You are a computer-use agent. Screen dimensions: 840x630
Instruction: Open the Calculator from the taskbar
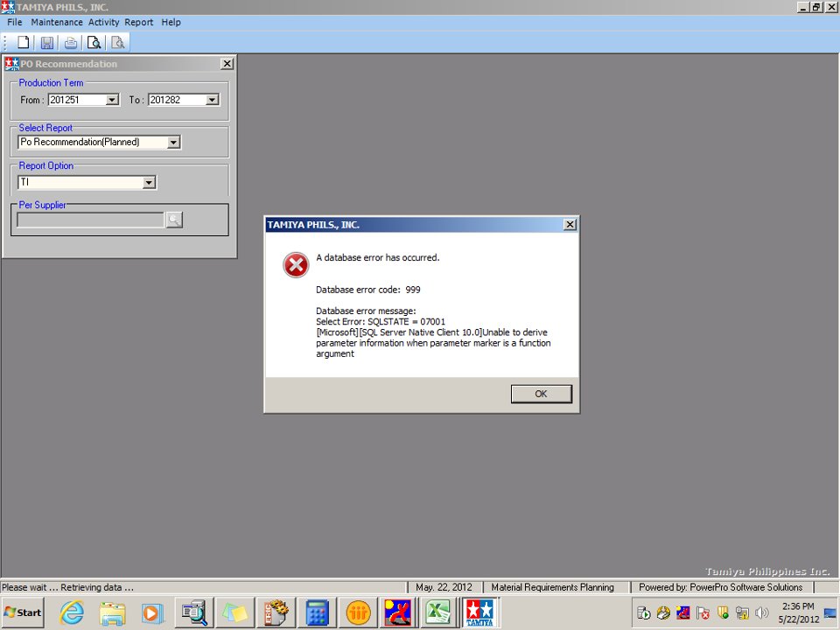coord(317,612)
